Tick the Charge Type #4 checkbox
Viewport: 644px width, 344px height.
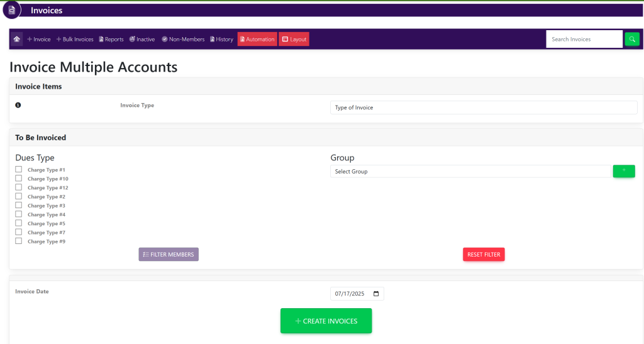pyautogui.click(x=19, y=214)
